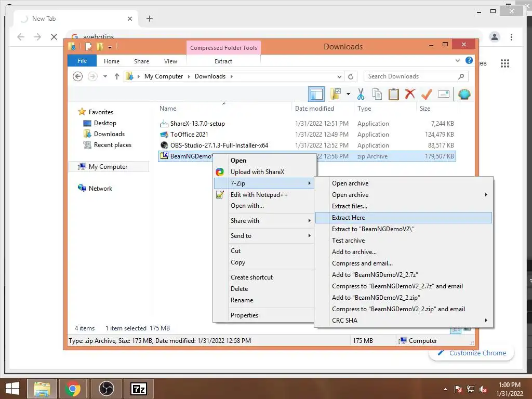Switch to the Home ribbon tab
Viewport: 532px width, 399px height.
[x=112, y=61]
